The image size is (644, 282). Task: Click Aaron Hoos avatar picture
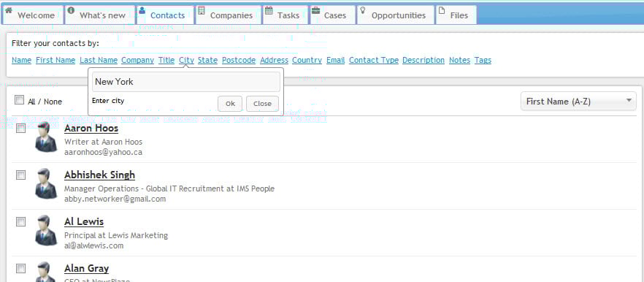tap(45, 137)
